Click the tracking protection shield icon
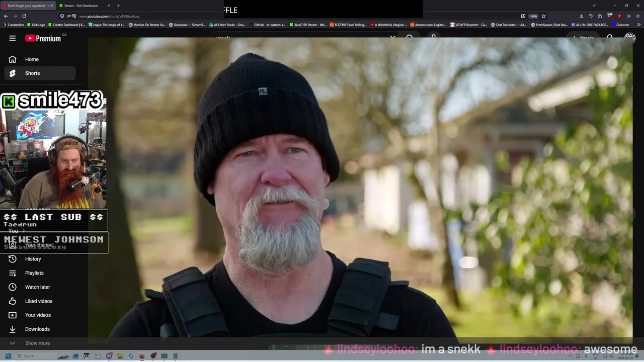The width and height of the screenshot is (644, 362). pos(62,16)
